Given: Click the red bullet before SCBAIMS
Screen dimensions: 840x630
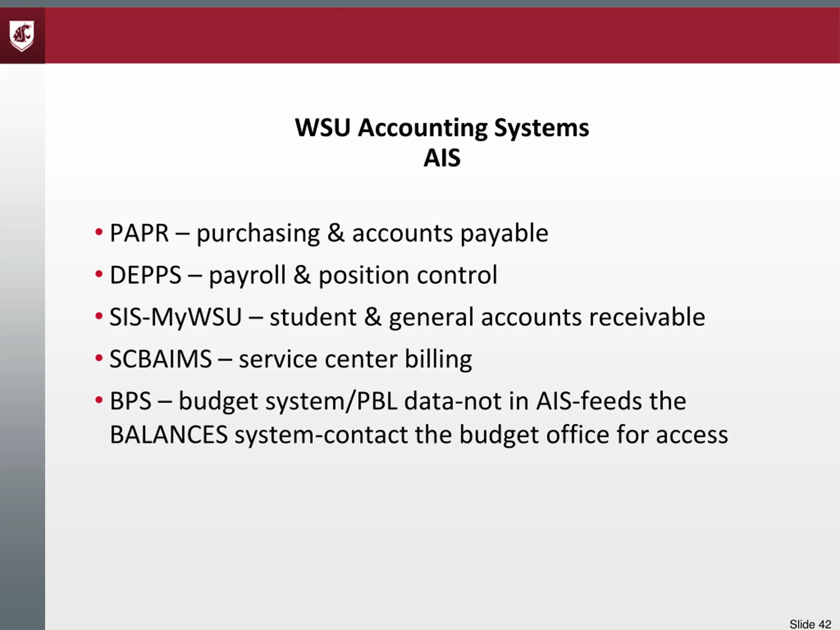Looking at the screenshot, I should [99, 358].
